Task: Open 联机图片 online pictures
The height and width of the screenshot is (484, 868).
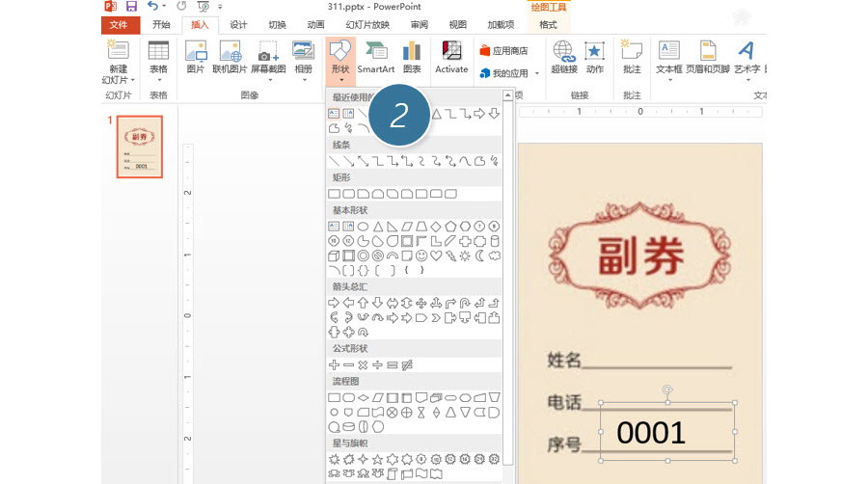Action: point(230,58)
